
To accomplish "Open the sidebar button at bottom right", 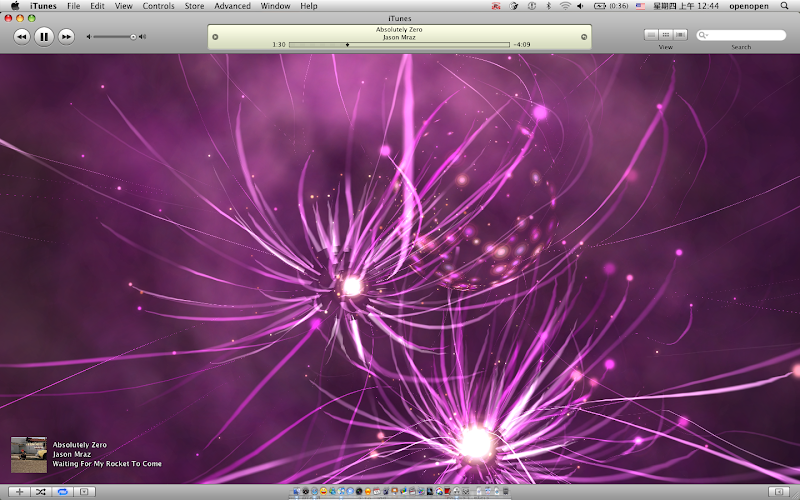I will (x=778, y=492).
